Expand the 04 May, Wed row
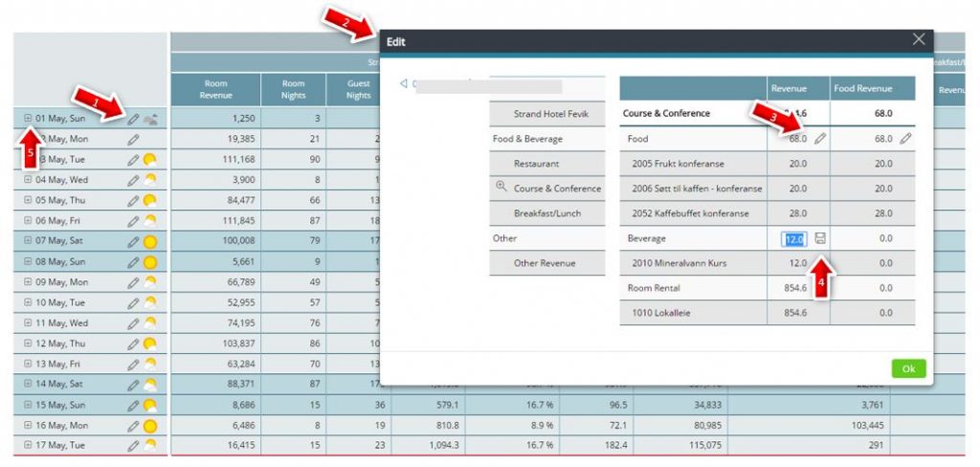 pos(28,180)
